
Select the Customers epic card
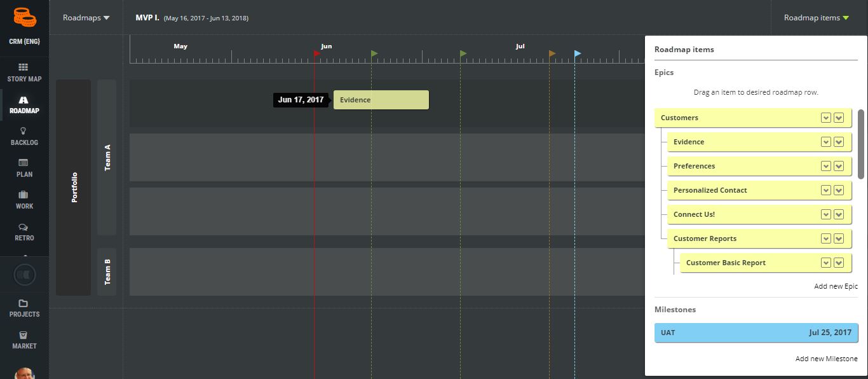click(753, 118)
